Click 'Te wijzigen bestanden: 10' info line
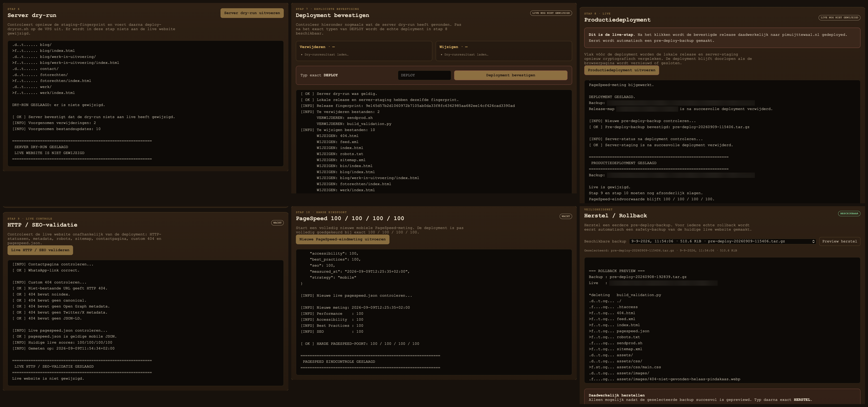 click(x=338, y=130)
